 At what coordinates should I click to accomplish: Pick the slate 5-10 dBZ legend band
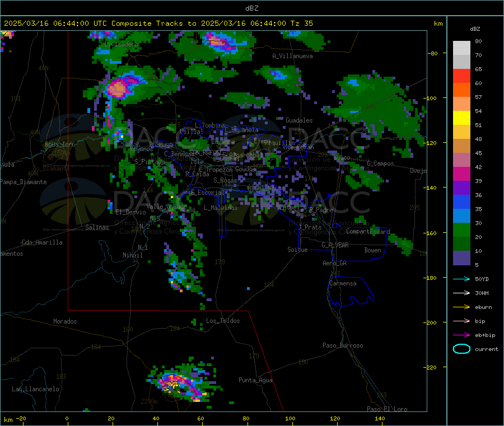(x=461, y=258)
